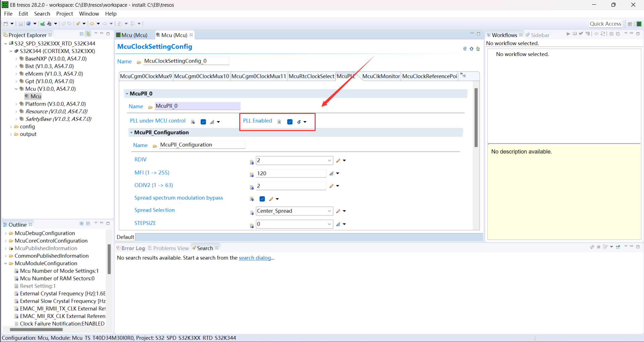
Task: Click the undo arrow in the toolbar
Action: (64, 23)
